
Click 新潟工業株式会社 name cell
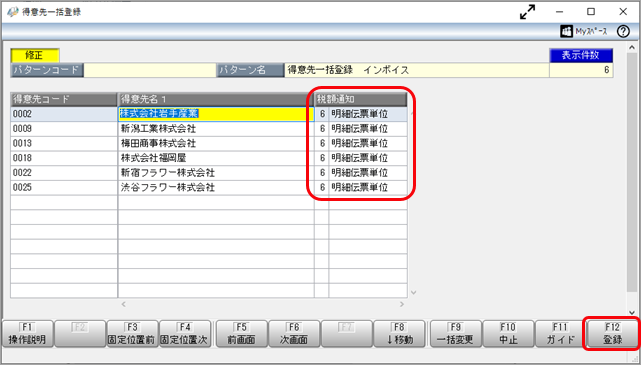(216, 129)
